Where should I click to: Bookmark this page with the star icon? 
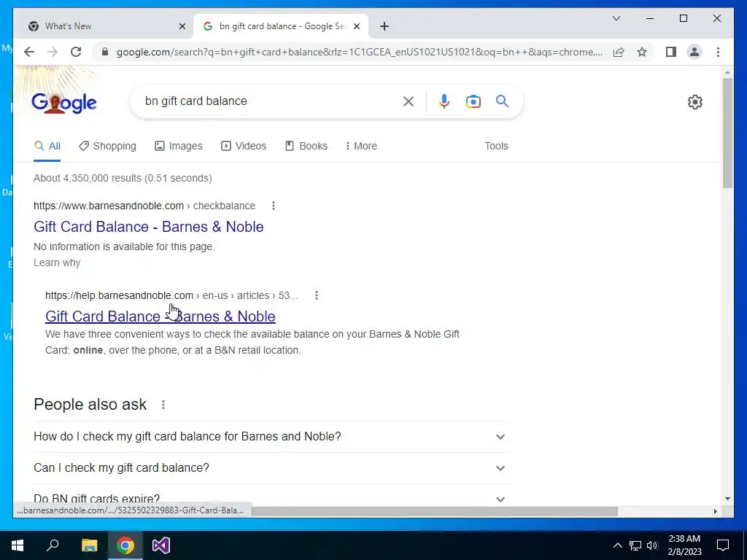[642, 52]
